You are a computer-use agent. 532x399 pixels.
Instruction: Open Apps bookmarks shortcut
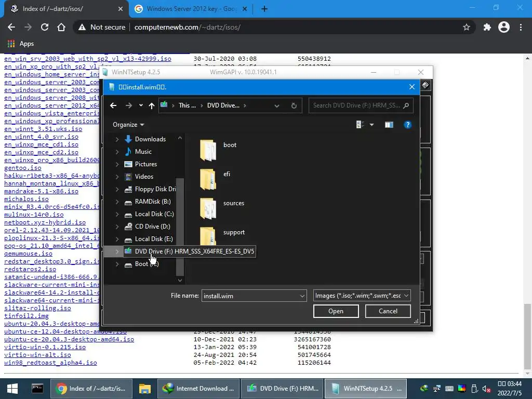[x=21, y=44]
